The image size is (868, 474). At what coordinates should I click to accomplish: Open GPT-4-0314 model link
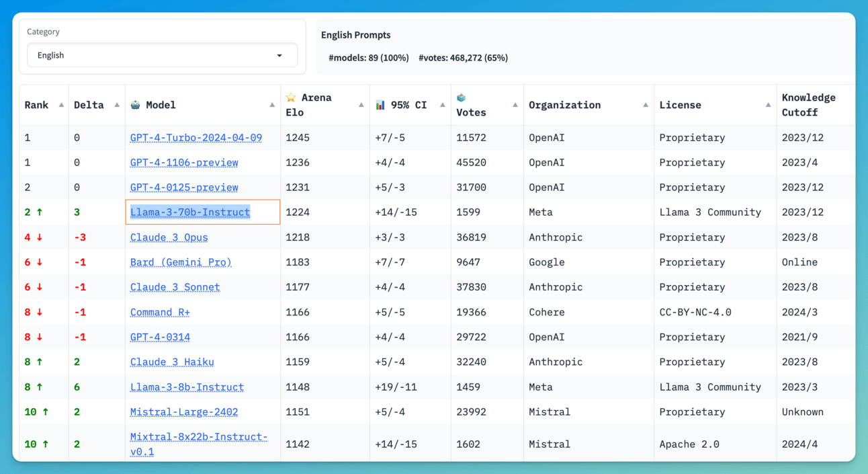pos(160,337)
